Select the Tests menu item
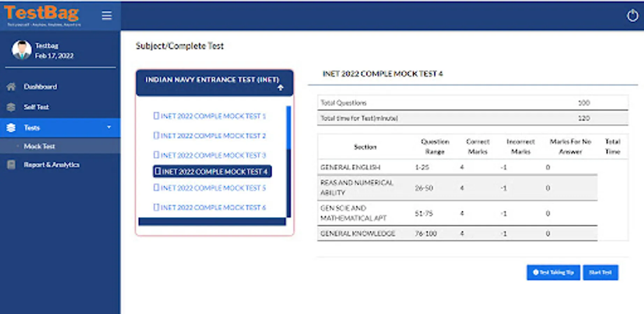Image resolution: width=644 pixels, height=314 pixels. (60, 128)
